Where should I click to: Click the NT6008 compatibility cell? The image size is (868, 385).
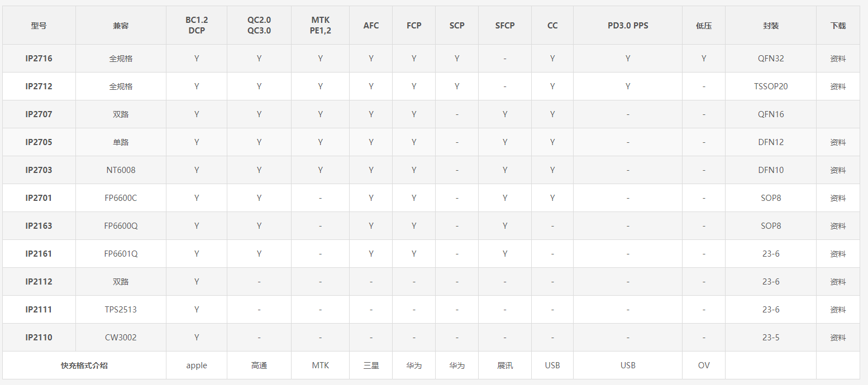click(121, 170)
